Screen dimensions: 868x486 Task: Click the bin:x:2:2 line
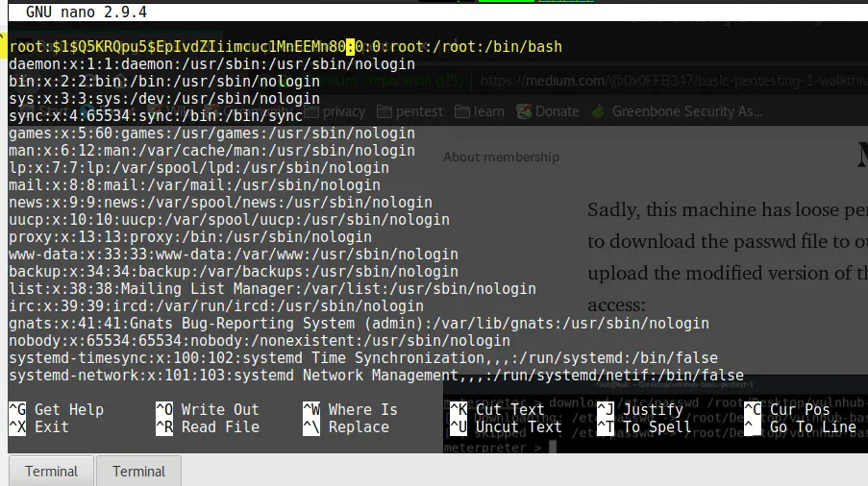(x=164, y=82)
